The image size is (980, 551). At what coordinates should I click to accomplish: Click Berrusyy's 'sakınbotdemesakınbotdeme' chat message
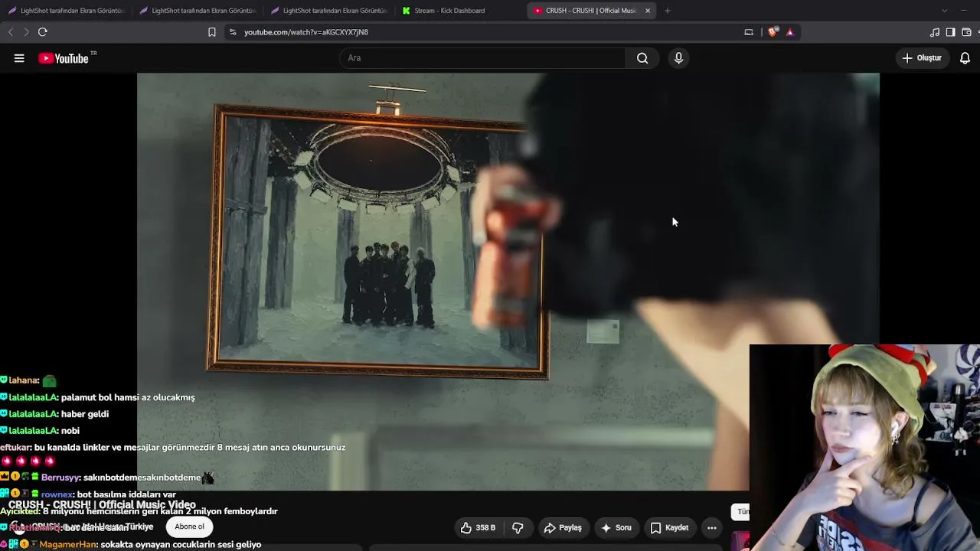click(142, 478)
